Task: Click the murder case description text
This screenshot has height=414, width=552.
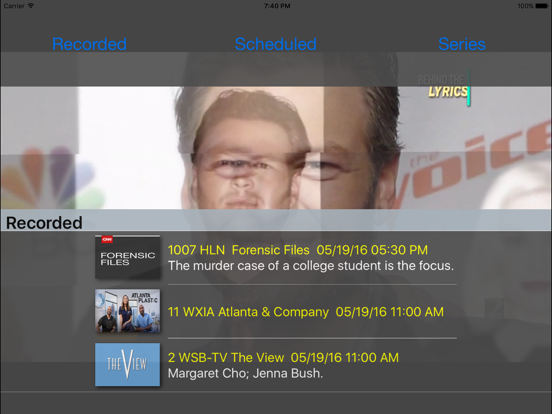Action: [311, 266]
